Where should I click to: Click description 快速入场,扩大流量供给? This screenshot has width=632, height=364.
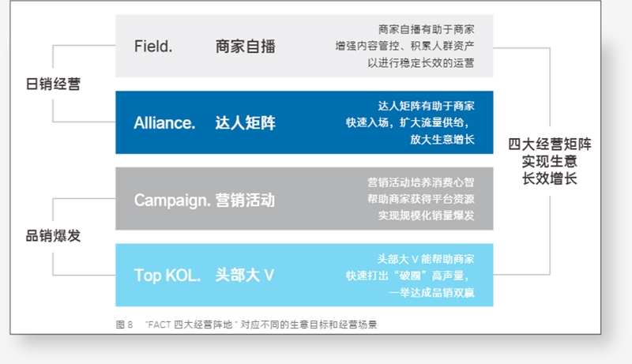(x=408, y=122)
